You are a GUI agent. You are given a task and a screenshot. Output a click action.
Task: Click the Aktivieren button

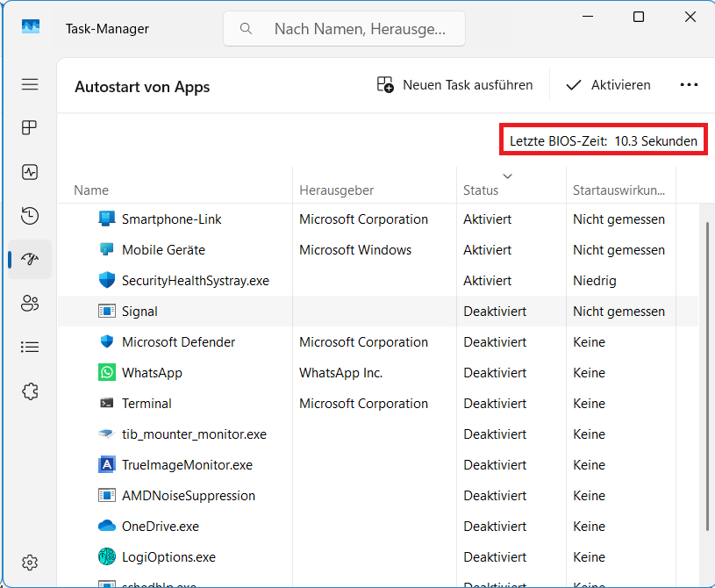click(608, 85)
